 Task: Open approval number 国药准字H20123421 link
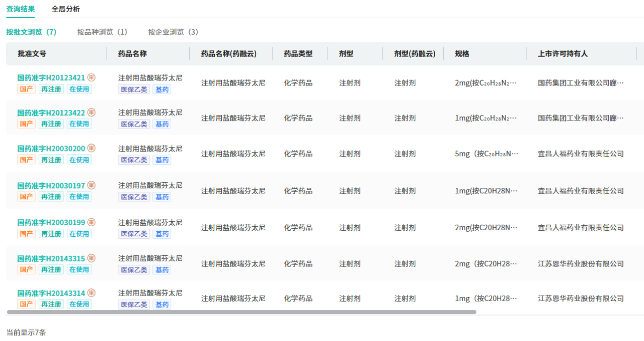(x=51, y=78)
